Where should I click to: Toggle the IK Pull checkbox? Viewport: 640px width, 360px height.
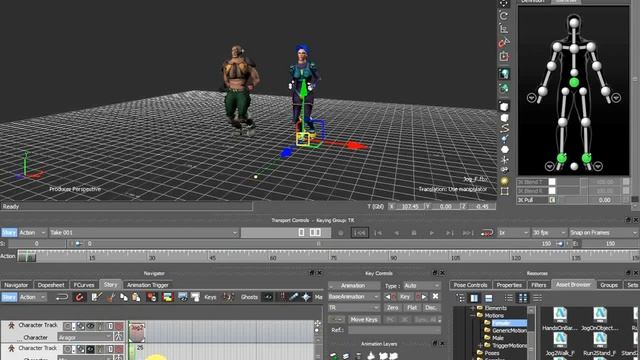[x=552, y=200]
